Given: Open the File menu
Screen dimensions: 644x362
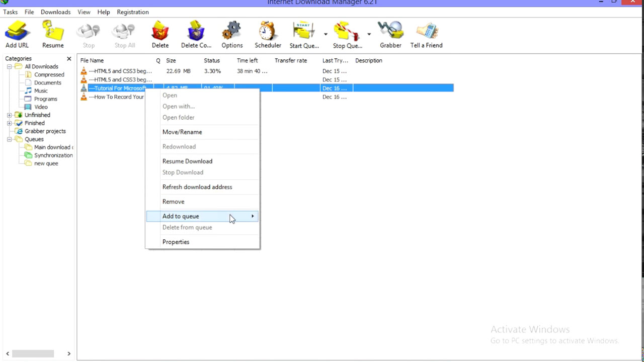Looking at the screenshot, I should (x=29, y=12).
